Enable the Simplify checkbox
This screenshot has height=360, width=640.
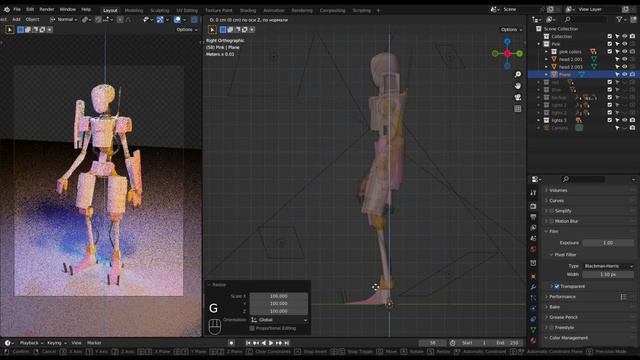point(551,211)
